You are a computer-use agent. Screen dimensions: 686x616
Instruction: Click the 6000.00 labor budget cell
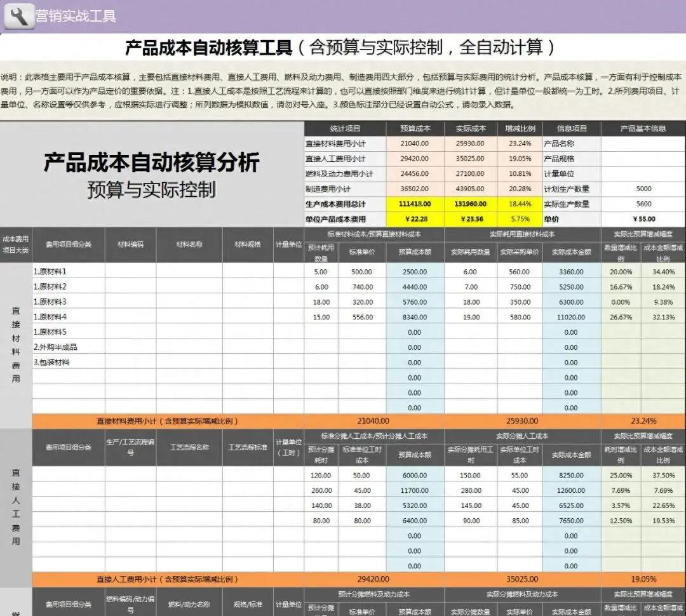coord(415,475)
